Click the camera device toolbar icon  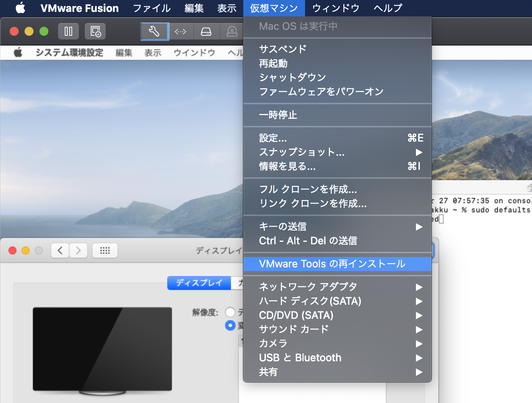(x=232, y=31)
